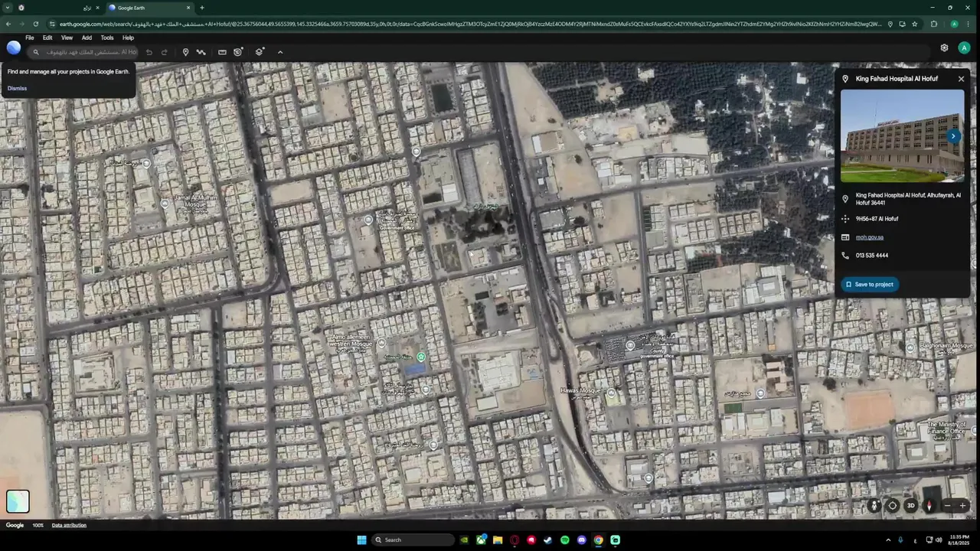Open the volume control in tray
This screenshot has height=551, width=980.
pos(939,540)
